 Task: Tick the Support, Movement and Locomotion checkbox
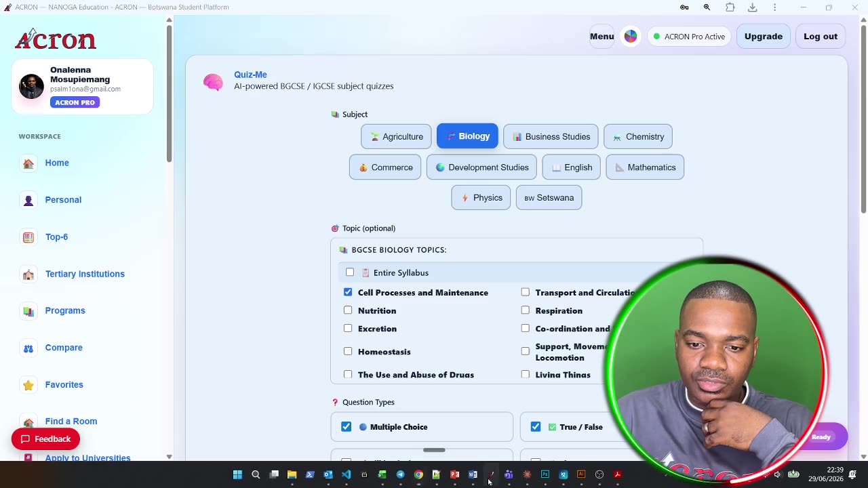click(x=526, y=351)
